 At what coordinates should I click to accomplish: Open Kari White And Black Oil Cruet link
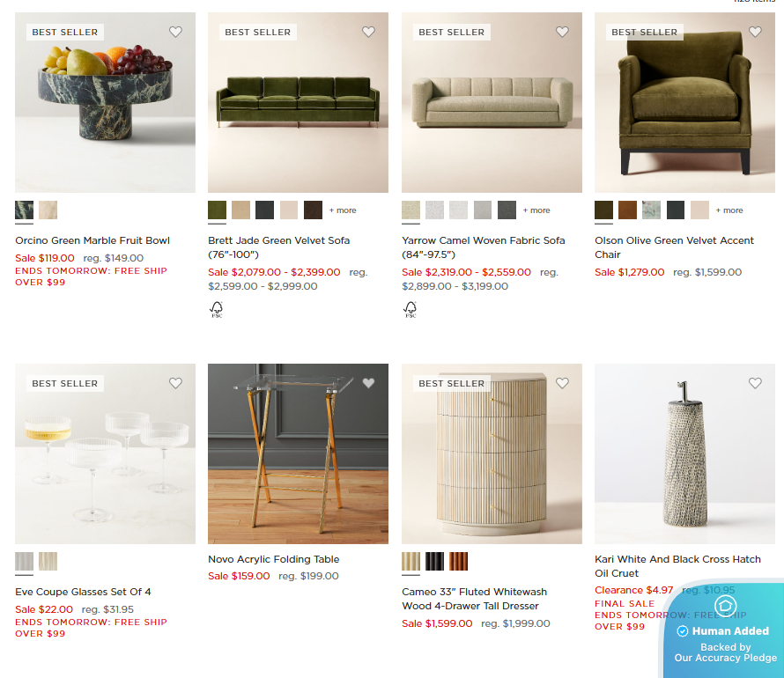(677, 566)
